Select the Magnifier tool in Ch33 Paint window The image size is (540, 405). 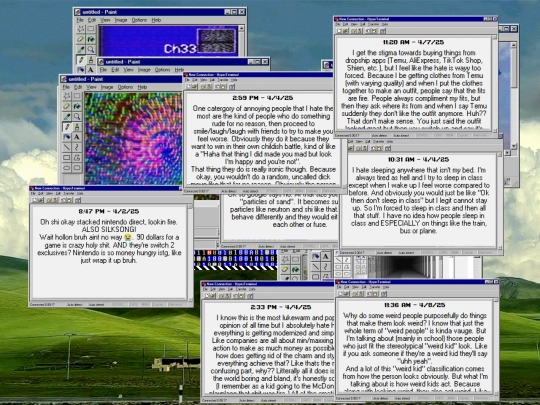(x=91, y=50)
